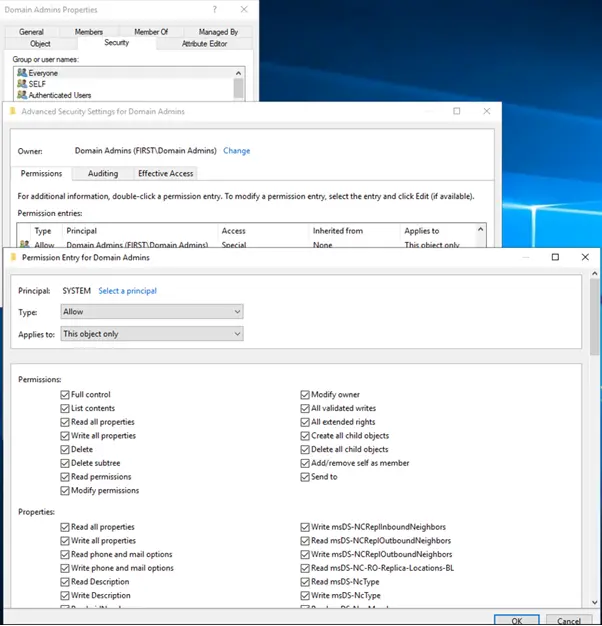
Task: Maximize the Permission Entry window
Action: click(555, 257)
